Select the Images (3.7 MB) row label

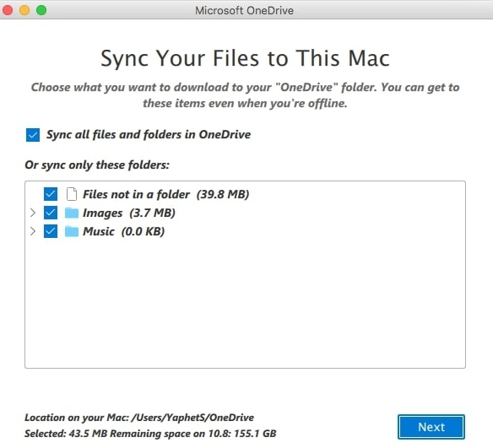[x=129, y=213]
